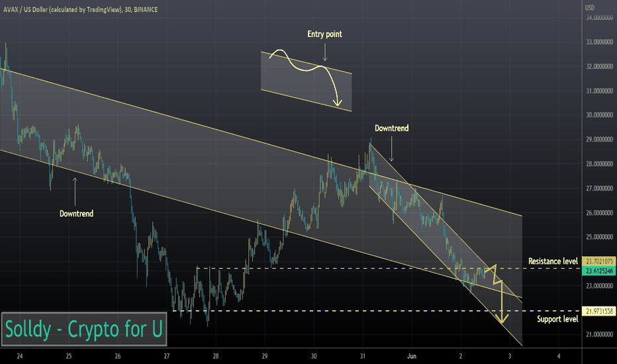Screen dimensions: 617x364
Task: Select the Downtrend label with downward arrow
Action: (391, 128)
